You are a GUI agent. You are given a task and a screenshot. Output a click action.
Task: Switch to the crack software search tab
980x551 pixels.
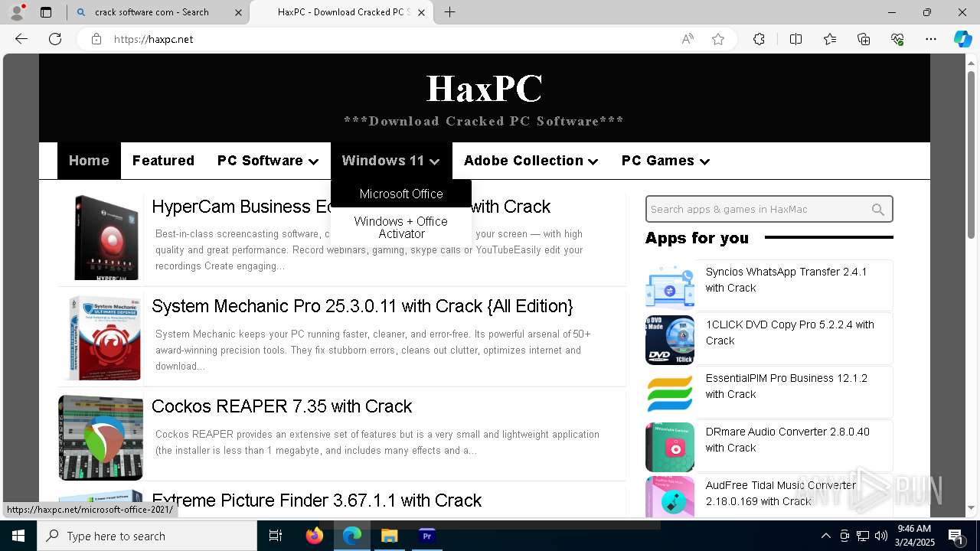point(159,12)
